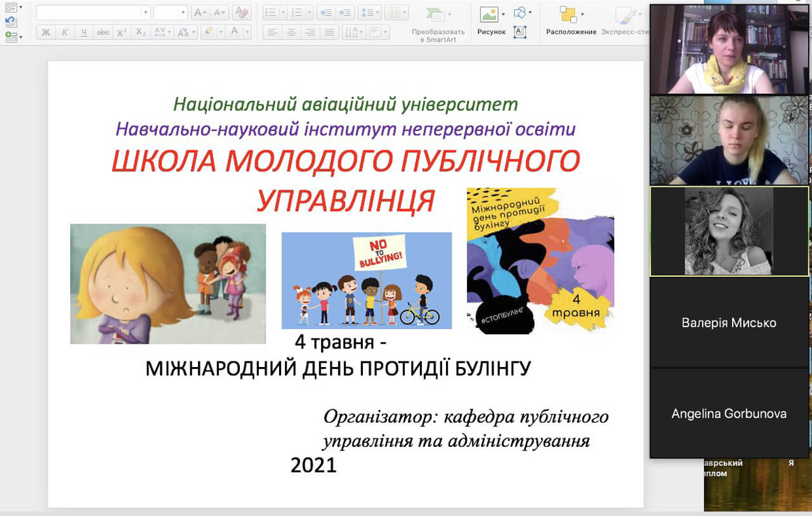Open the font size dropdown
Viewport: 812px width, 516px height.
point(183,13)
